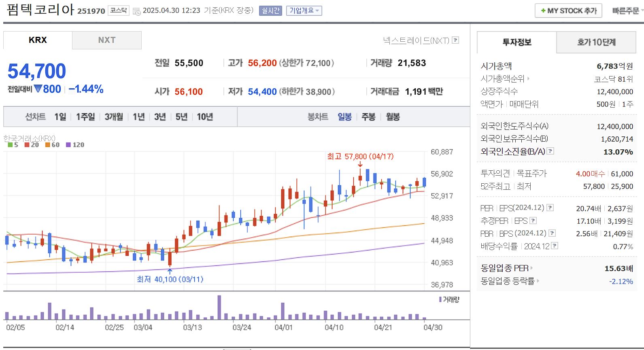
Task: Click the 외국인소진율 value 13.07%
Action: [618, 152]
